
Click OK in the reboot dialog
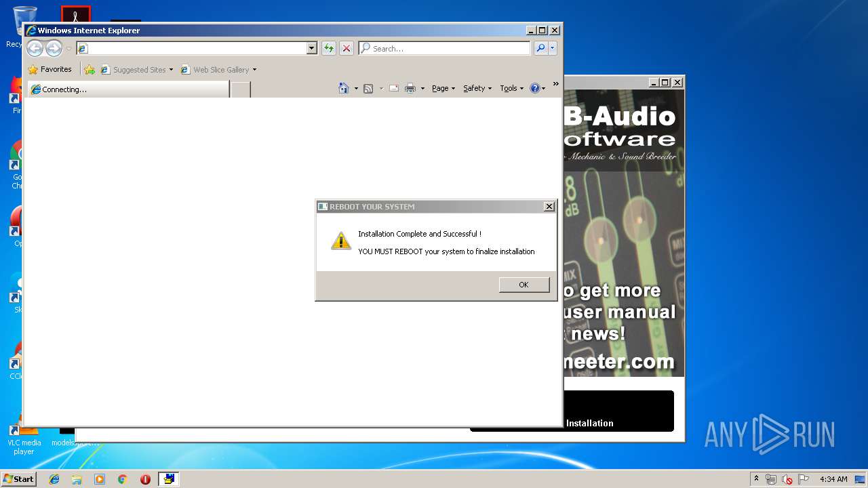coord(524,285)
